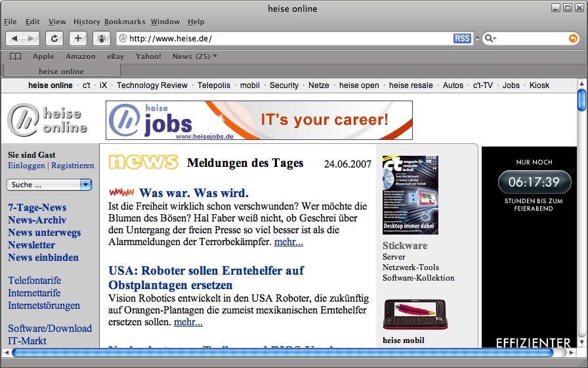Open the Suche dropdown arrow

pyautogui.click(x=85, y=185)
